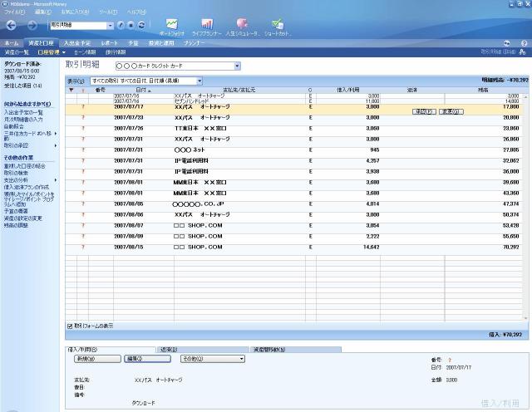The image size is (532, 412).
Task: Click the flag icon on the 2007/08/15 row
Action: pos(83,248)
